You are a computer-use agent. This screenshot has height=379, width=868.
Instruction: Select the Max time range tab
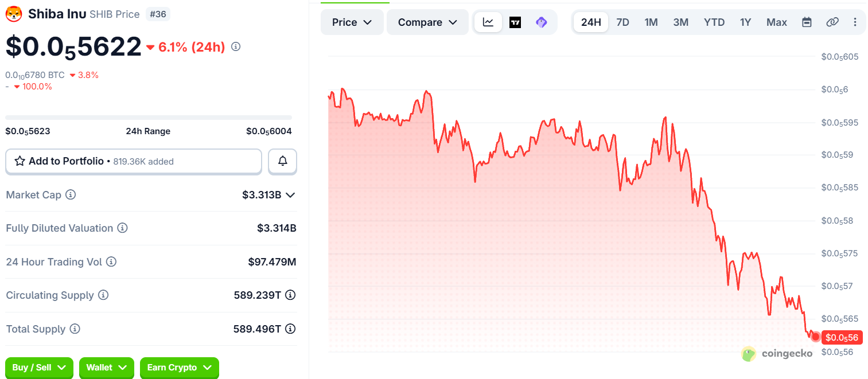[x=776, y=22]
